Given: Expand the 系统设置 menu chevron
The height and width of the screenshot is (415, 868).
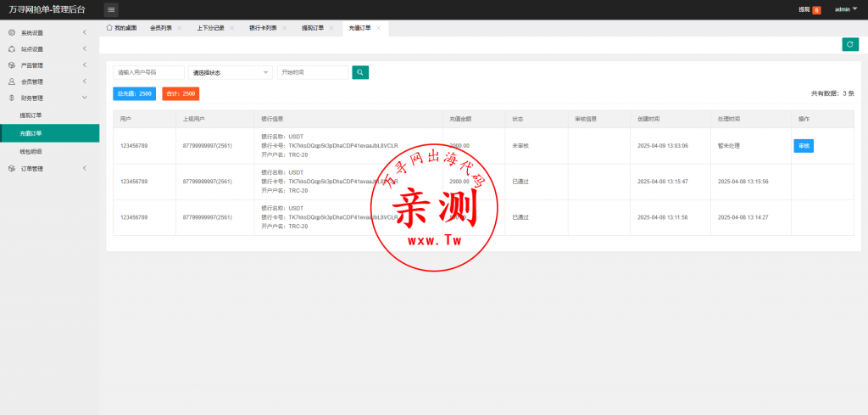Looking at the screenshot, I should [x=85, y=33].
